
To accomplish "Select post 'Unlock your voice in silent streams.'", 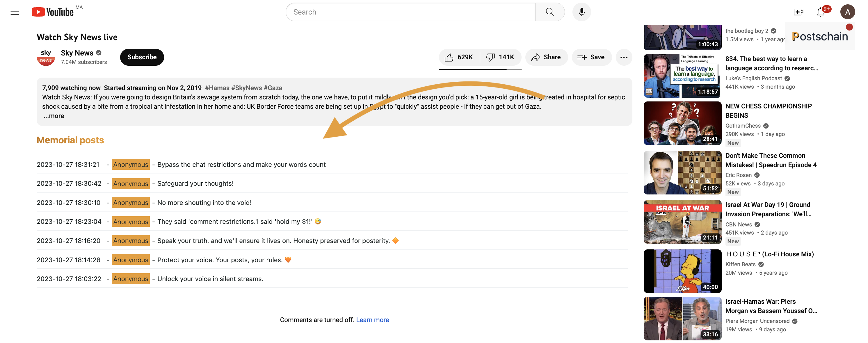I will coord(210,279).
